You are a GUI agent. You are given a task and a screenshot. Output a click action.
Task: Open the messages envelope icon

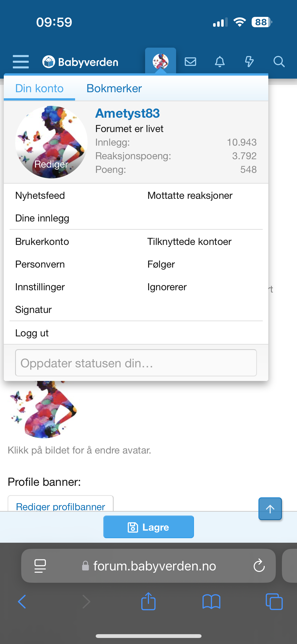tap(190, 62)
